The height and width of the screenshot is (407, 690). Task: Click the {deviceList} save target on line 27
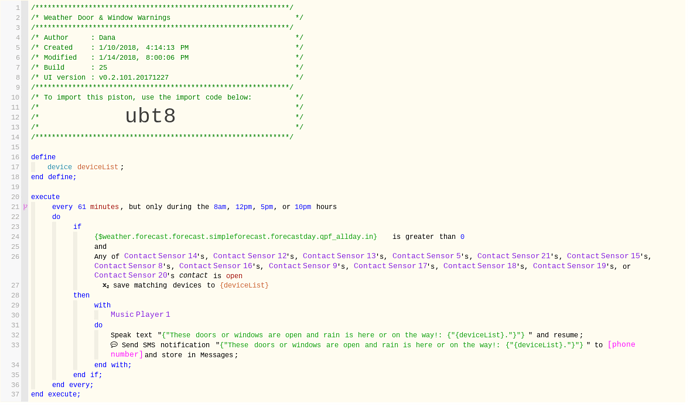pyautogui.click(x=244, y=286)
